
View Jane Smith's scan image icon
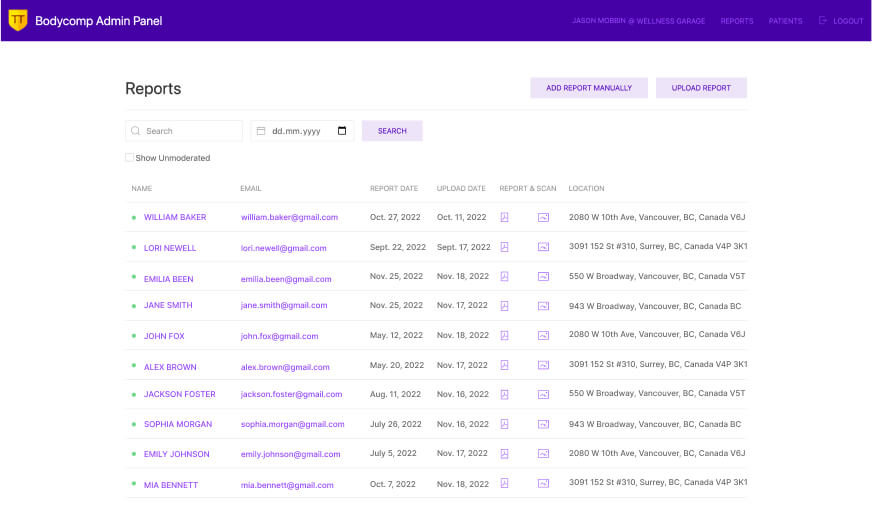[543, 306]
